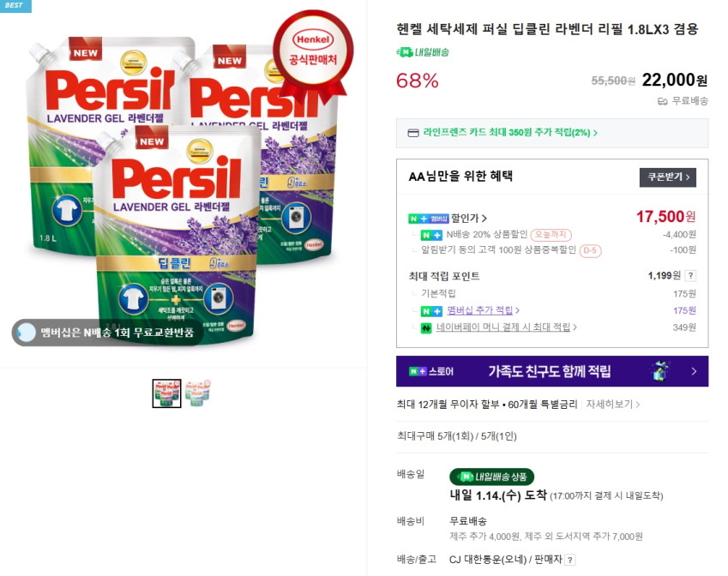Image resolution: width=728 pixels, height=576 pixels.
Task: Select the first product thumbnail image
Action: 166,393
